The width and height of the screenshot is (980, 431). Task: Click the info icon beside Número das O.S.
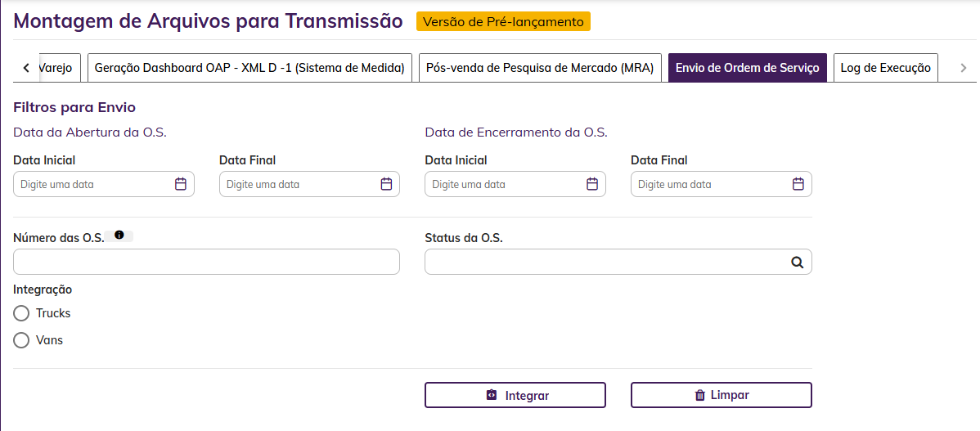click(x=119, y=236)
